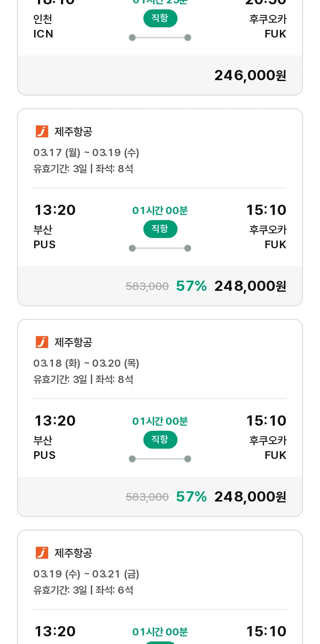Tap Jeju Air logo on 03.17 flight card

click(x=42, y=131)
